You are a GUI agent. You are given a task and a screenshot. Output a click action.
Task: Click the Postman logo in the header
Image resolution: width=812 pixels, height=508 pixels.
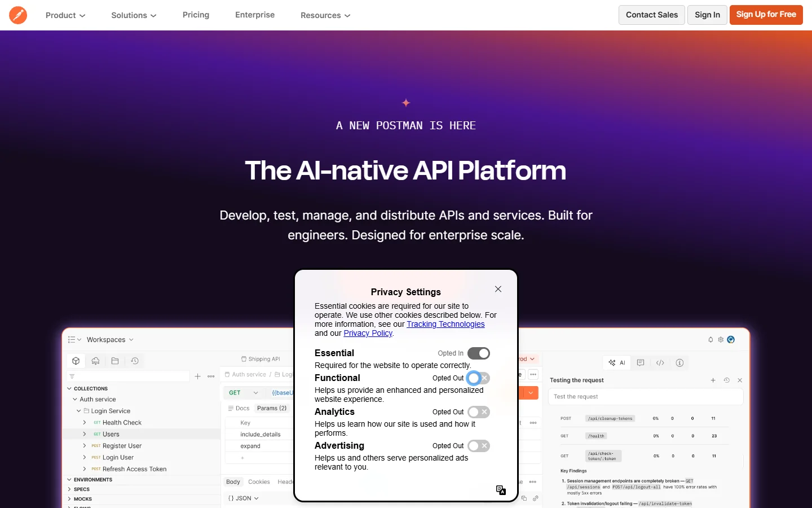coord(18,15)
